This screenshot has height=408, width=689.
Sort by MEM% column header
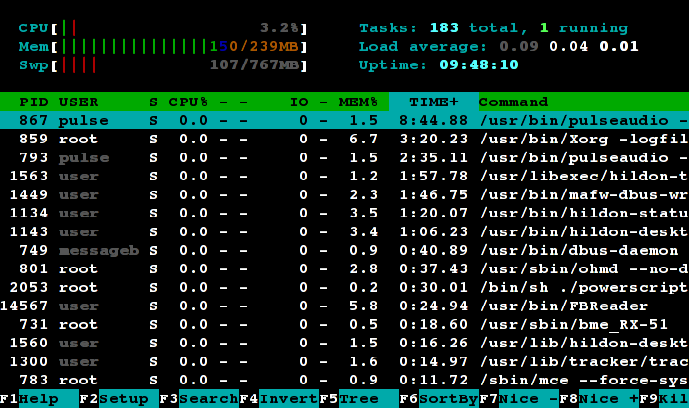(x=358, y=102)
